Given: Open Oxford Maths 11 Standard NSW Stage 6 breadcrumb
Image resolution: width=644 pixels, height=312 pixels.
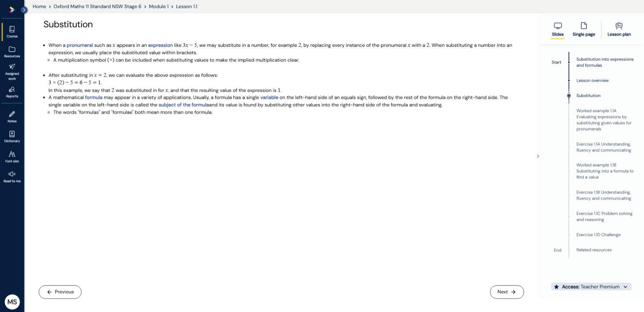Looking at the screenshot, I should (97, 6).
